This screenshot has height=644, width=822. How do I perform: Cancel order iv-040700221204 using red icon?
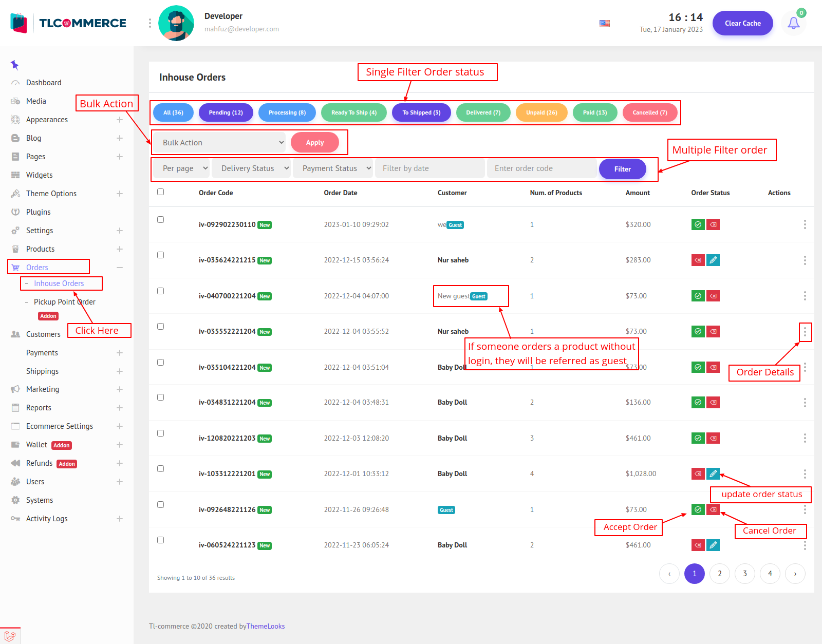pos(713,296)
